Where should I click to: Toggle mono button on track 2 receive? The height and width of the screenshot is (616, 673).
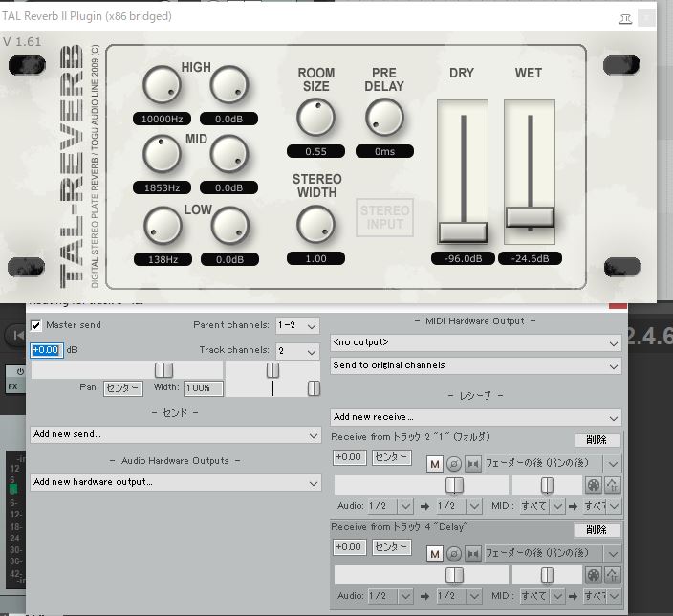473,464
